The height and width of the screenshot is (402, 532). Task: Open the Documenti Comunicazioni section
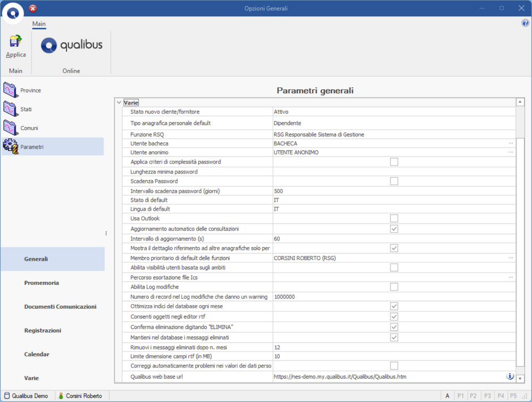60,307
